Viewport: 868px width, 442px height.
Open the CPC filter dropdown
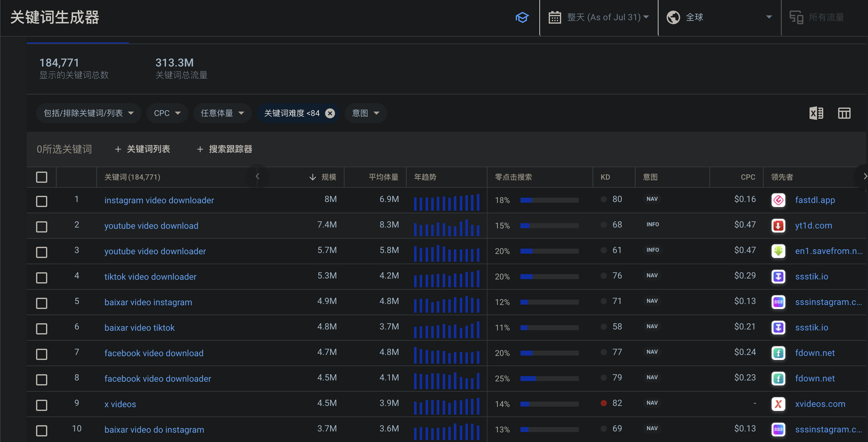(167, 113)
